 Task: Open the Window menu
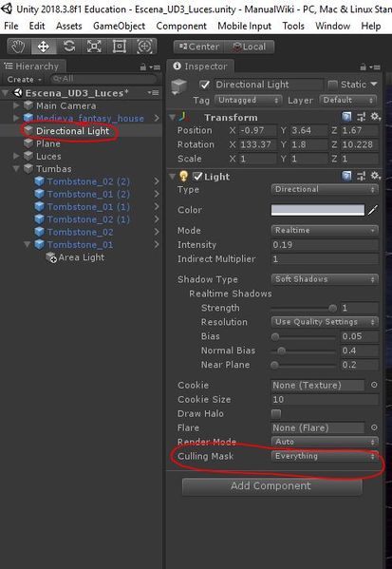click(x=332, y=27)
